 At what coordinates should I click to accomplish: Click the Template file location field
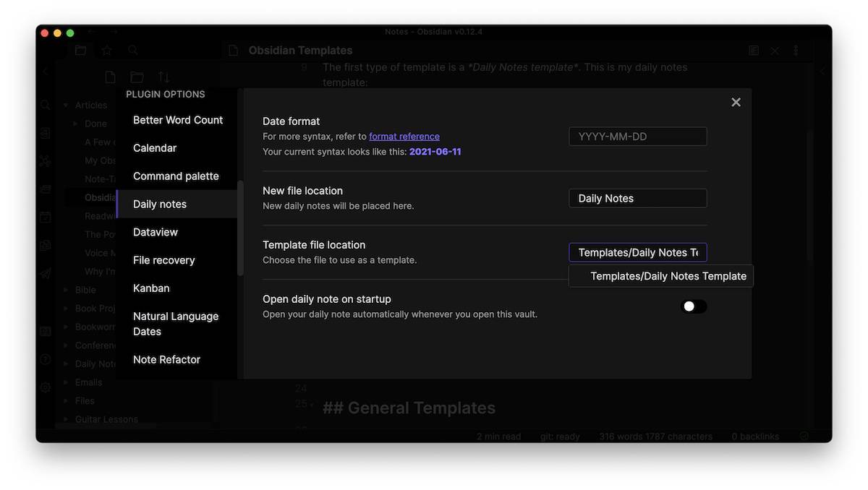coord(638,252)
